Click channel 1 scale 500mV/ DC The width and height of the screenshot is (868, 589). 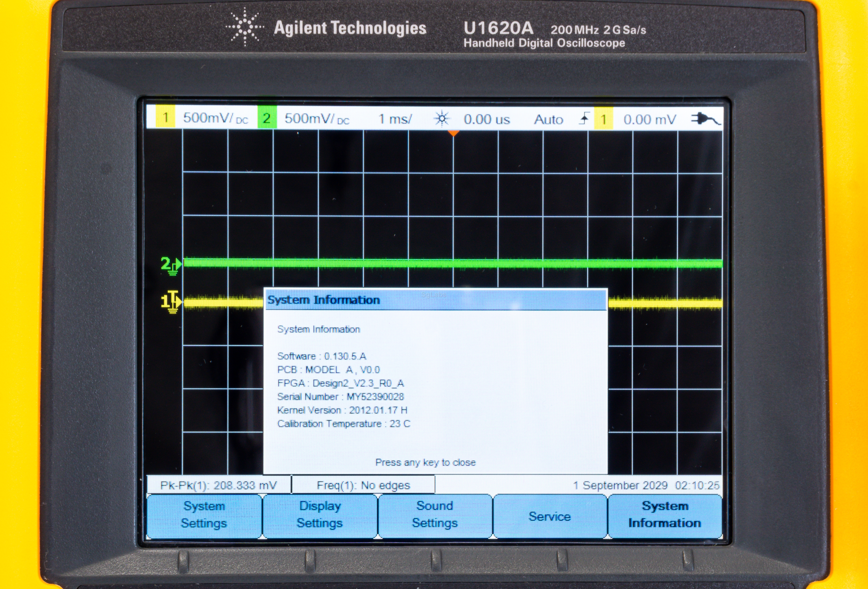click(215, 118)
